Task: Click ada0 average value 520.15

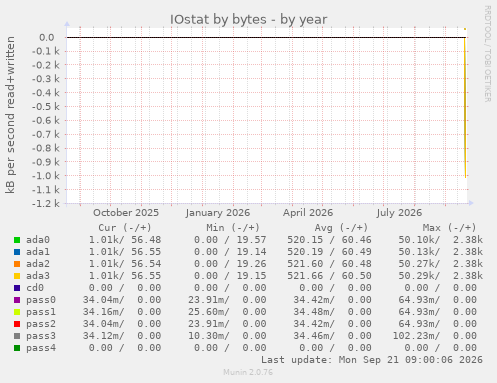Action: 305,240
